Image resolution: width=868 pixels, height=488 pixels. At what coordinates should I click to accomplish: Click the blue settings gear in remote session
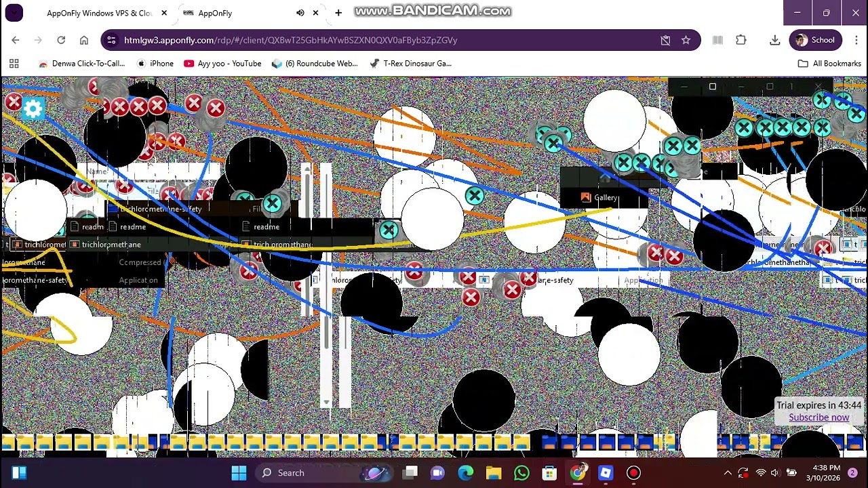(33, 108)
